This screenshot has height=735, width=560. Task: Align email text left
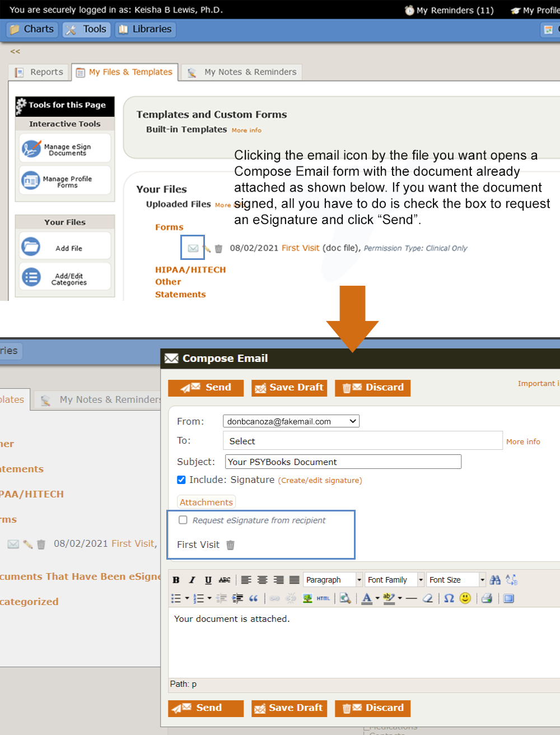246,580
